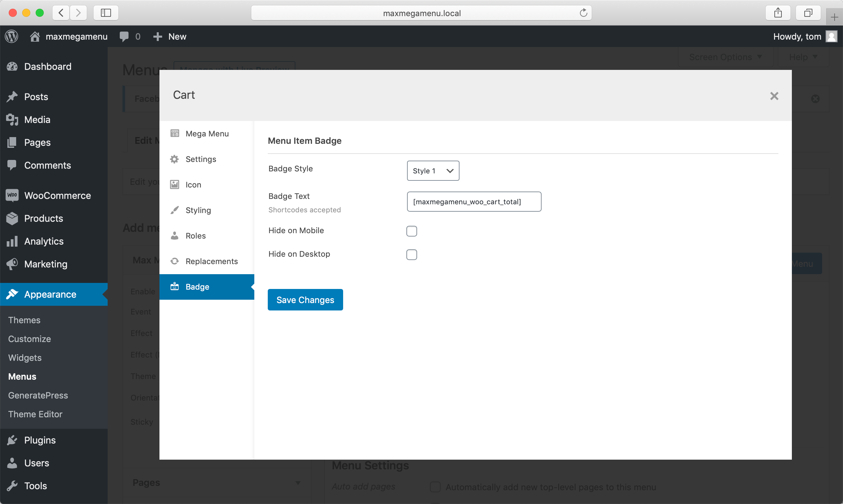The width and height of the screenshot is (843, 504).
Task: Click the WordPress logo icon
Action: point(11,36)
